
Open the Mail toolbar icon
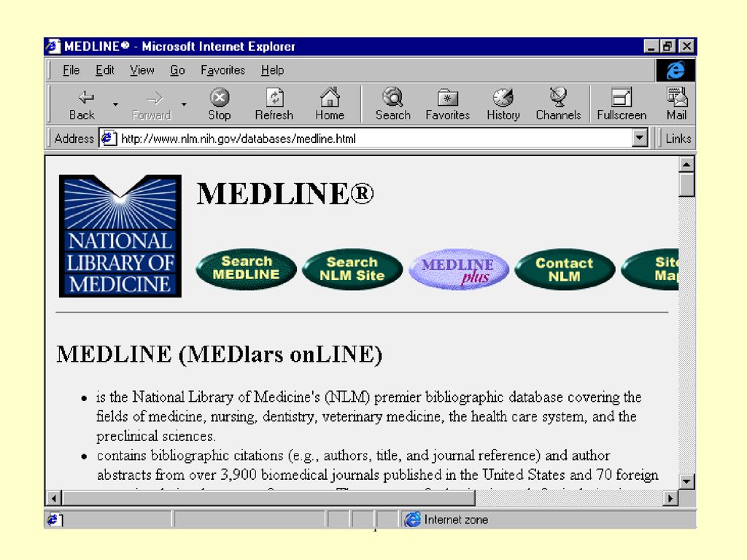point(677,97)
